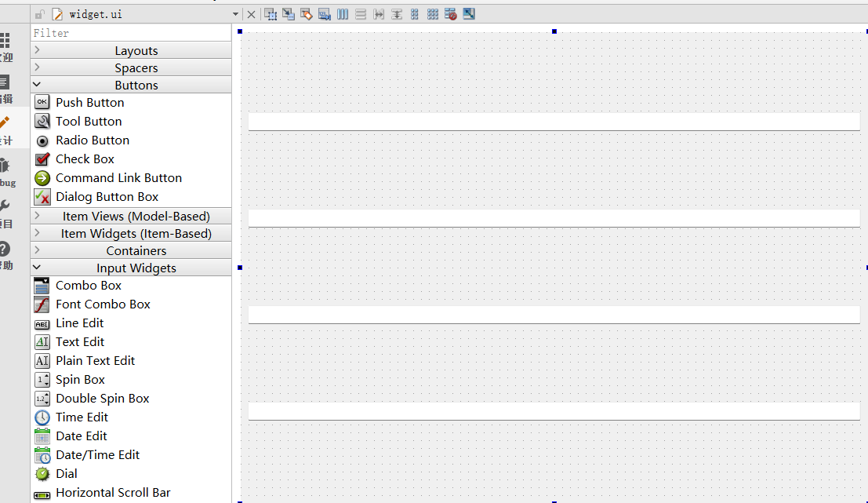
Task: Pick the Line Edit widget item
Action: (79, 323)
